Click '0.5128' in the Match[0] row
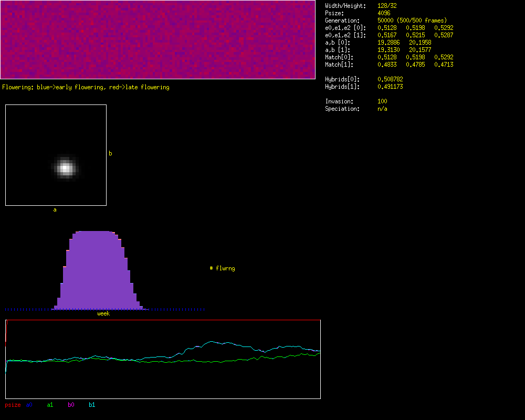Screen dimensions: 525x420 (x=387, y=58)
